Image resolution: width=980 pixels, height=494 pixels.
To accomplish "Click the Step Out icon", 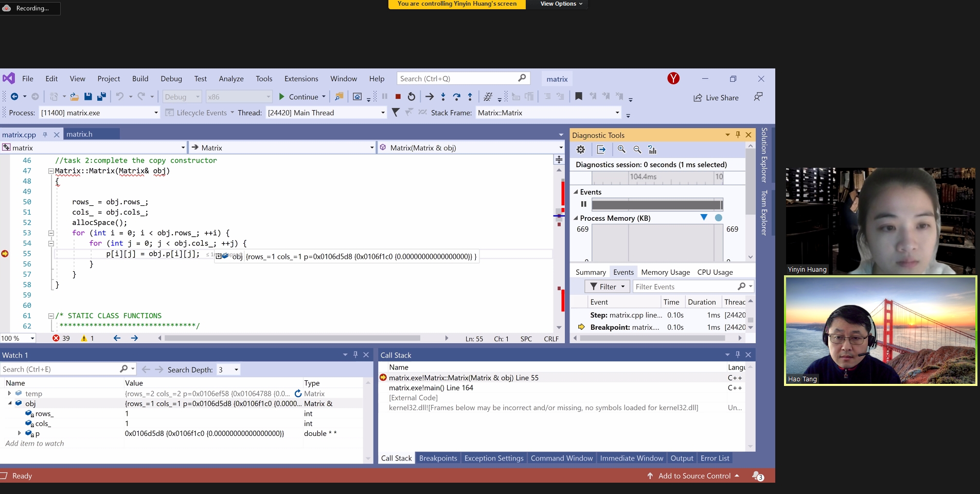I will 470,97.
